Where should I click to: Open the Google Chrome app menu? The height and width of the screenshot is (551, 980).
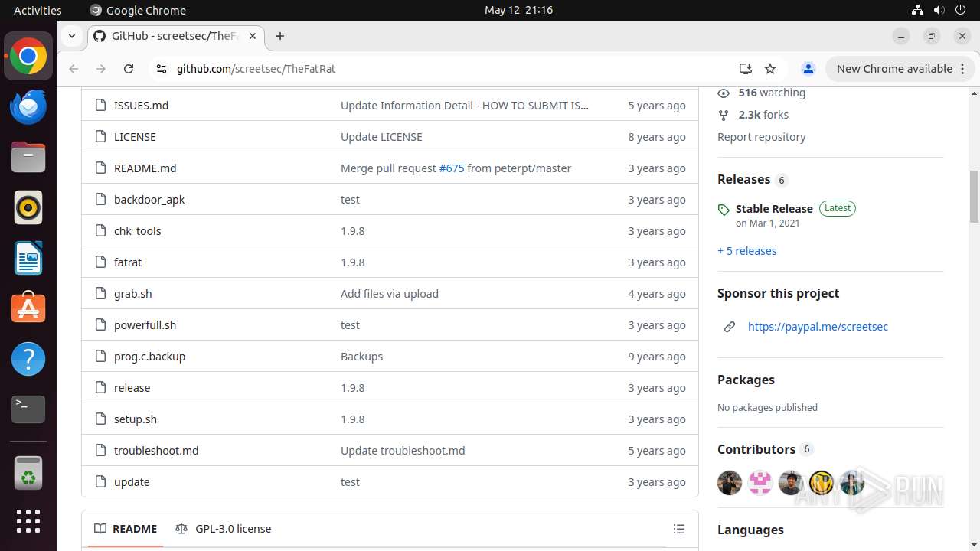[138, 10]
